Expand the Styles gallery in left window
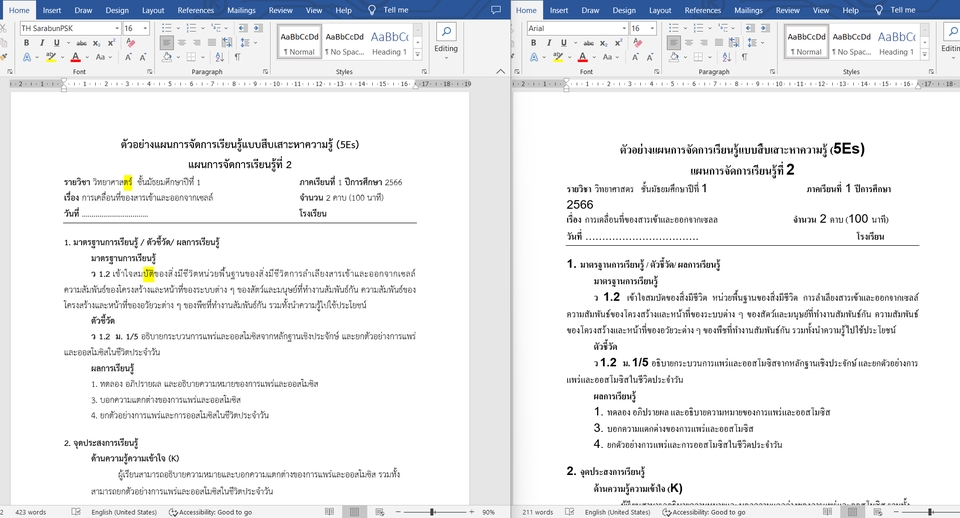960x518 pixels. tap(418, 54)
